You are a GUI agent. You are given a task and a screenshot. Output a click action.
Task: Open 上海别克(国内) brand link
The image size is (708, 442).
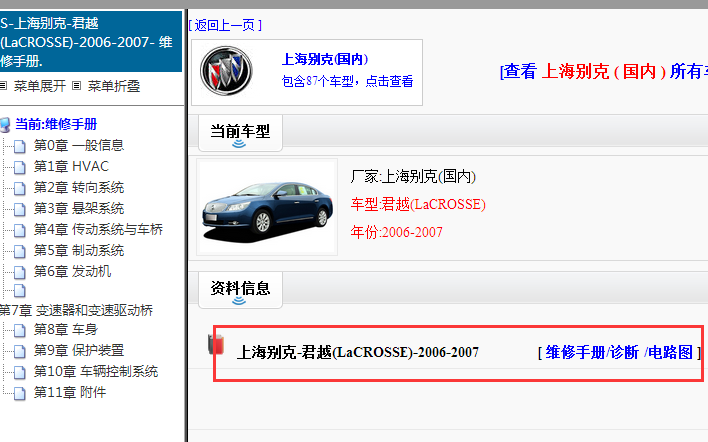pos(325,59)
